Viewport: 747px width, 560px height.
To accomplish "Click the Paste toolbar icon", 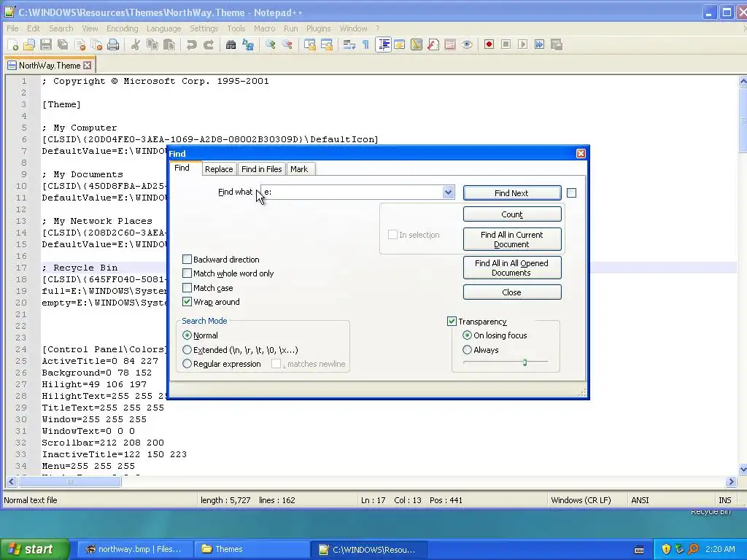I will pyautogui.click(x=169, y=44).
